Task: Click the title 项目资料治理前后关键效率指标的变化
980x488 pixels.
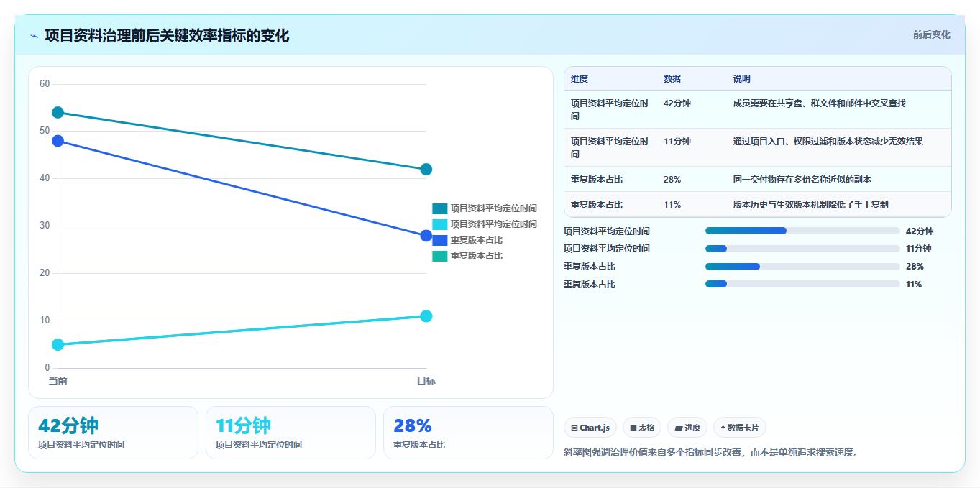Action: [167, 35]
